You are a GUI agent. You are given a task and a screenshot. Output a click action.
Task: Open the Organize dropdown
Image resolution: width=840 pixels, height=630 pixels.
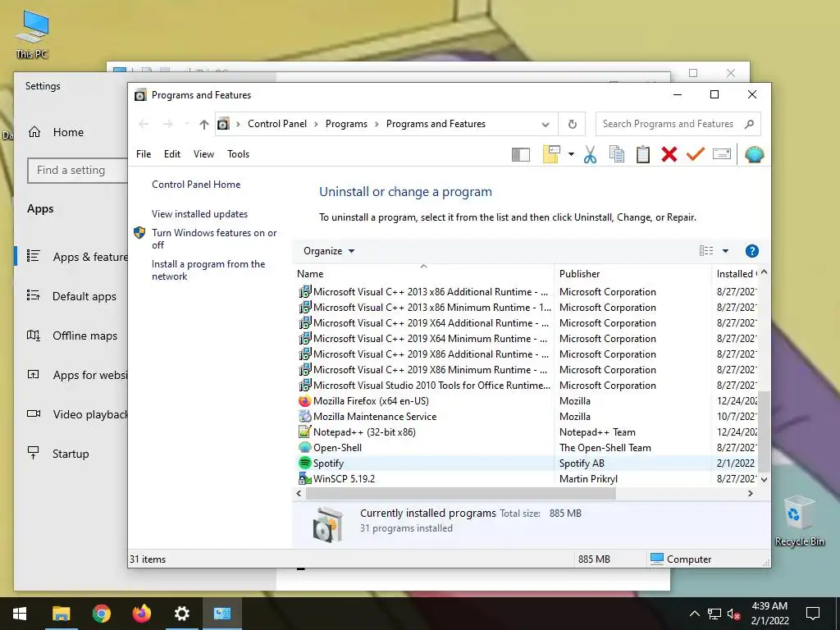[329, 251]
